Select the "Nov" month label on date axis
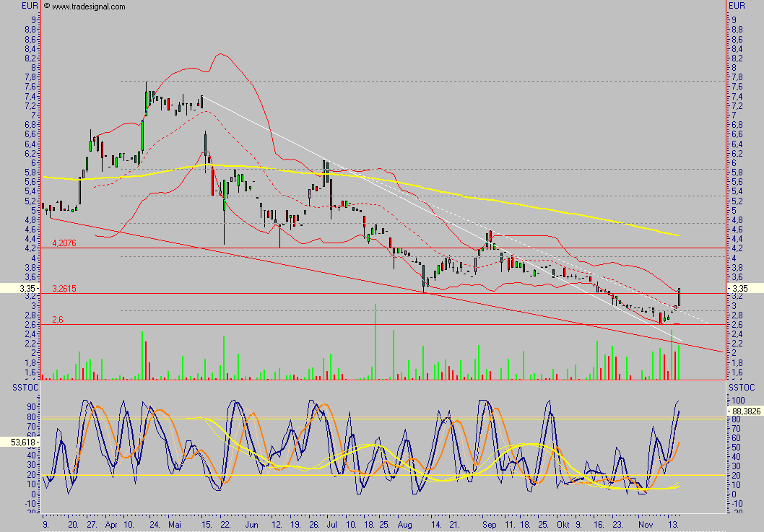 click(646, 525)
